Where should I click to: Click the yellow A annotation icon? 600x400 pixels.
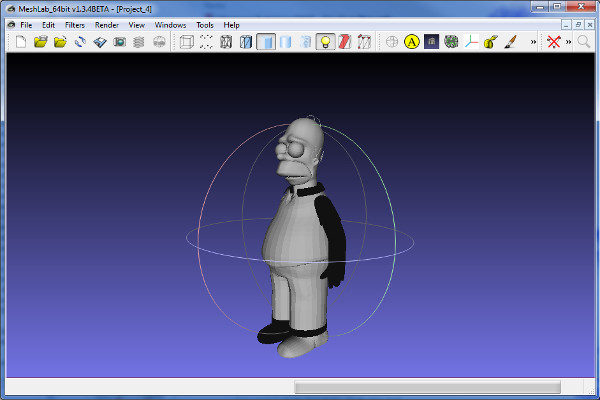click(411, 42)
